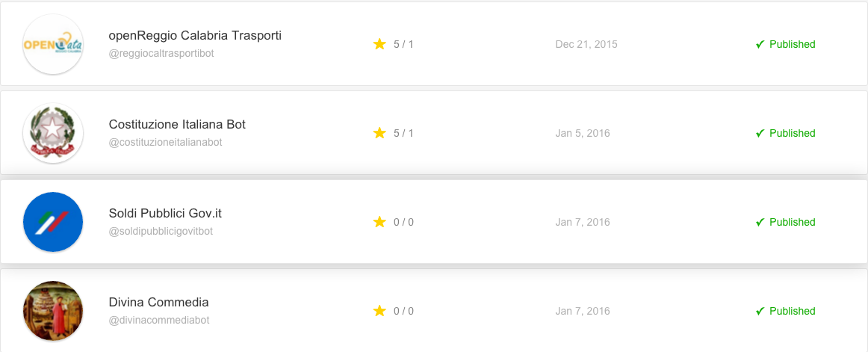Open the Soldi Pubblici Gov.it title
Screen dimensions: 868x352
pyautogui.click(x=166, y=214)
